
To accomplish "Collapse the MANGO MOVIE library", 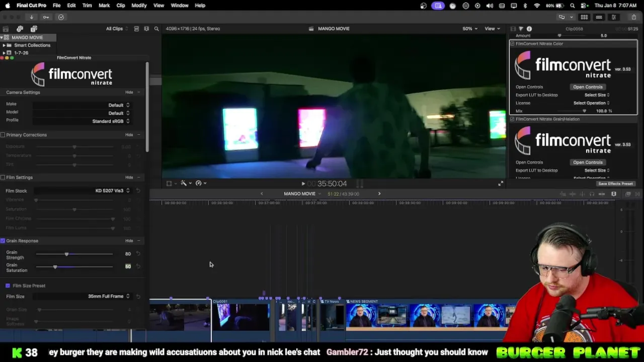I will pyautogui.click(x=2, y=38).
